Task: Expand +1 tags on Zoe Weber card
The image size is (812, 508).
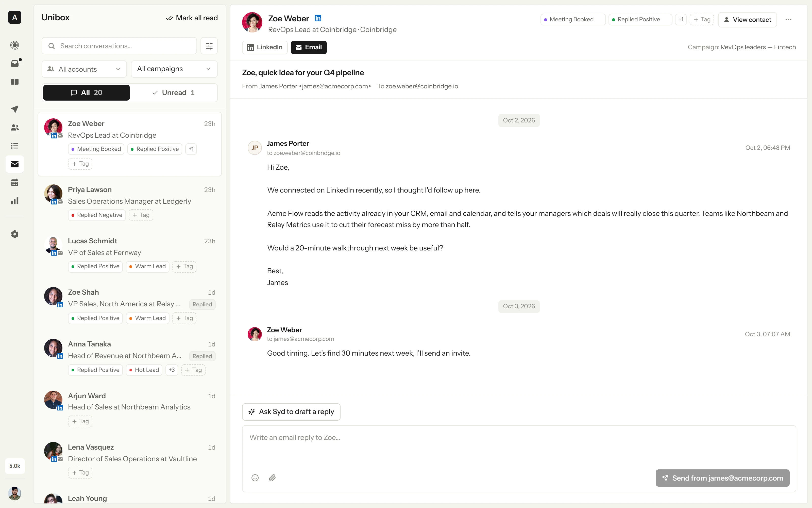Action: pyautogui.click(x=191, y=149)
